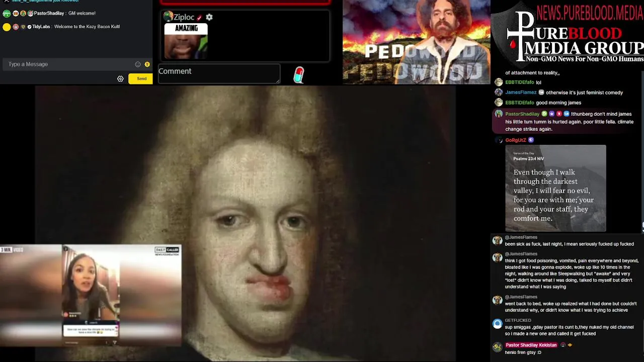Open Psalms 23:4 verse image
Image resolution: width=644 pixels, height=362 pixels.
[555, 188]
